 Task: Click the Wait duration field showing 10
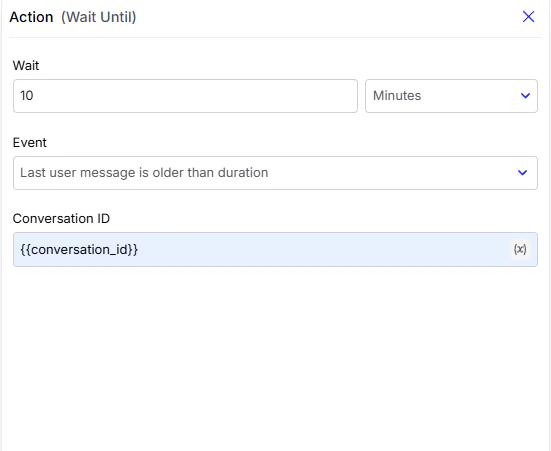[x=185, y=96]
